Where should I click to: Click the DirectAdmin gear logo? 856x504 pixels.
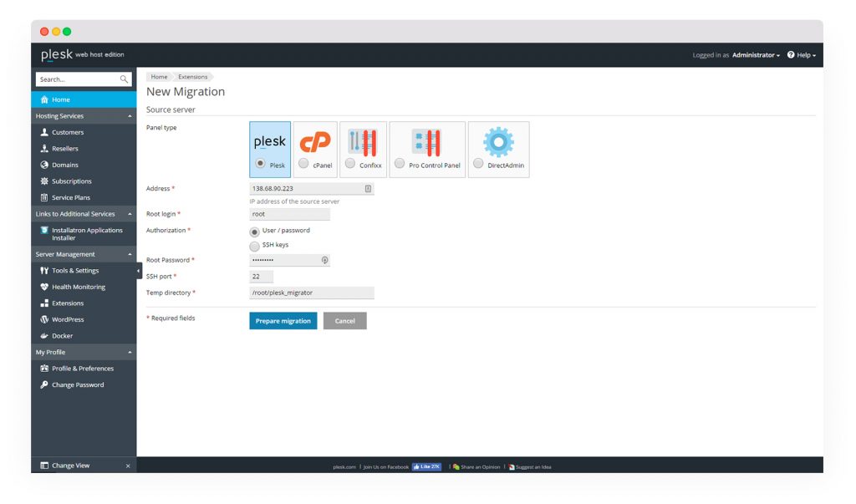coord(498,142)
